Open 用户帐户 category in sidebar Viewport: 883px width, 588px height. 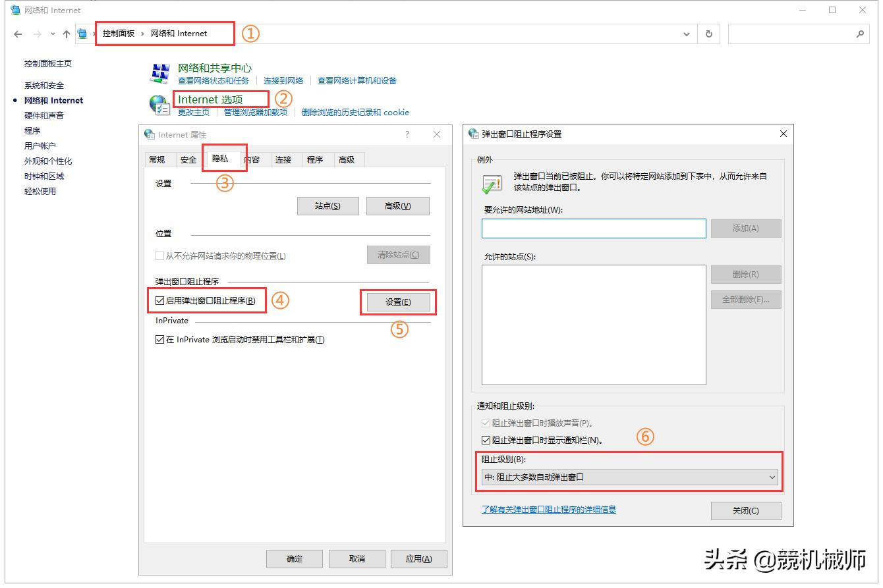point(40,146)
